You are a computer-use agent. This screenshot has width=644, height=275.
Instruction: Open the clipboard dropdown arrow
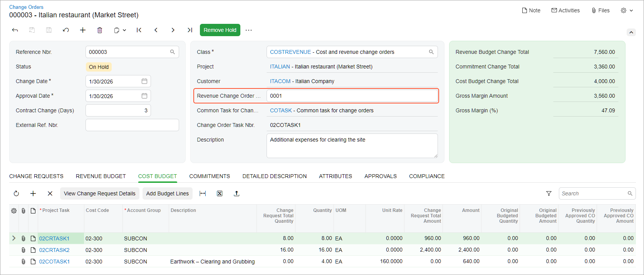[x=124, y=30]
